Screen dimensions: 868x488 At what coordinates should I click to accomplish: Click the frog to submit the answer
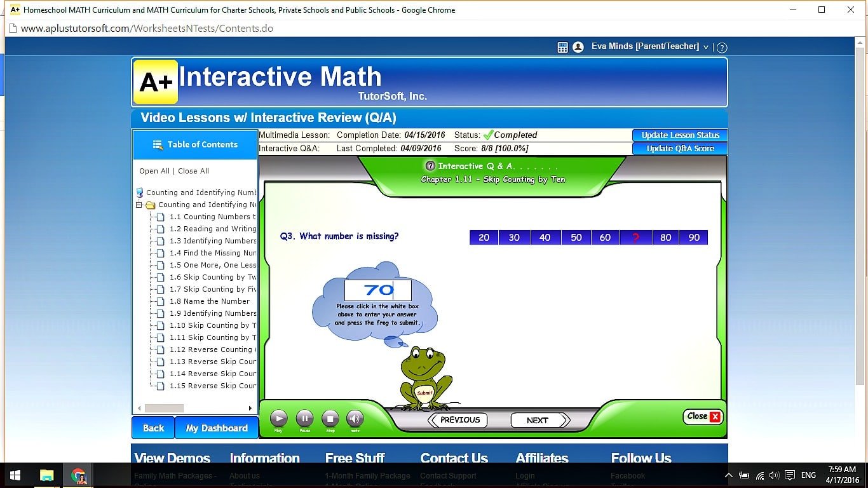(425, 378)
